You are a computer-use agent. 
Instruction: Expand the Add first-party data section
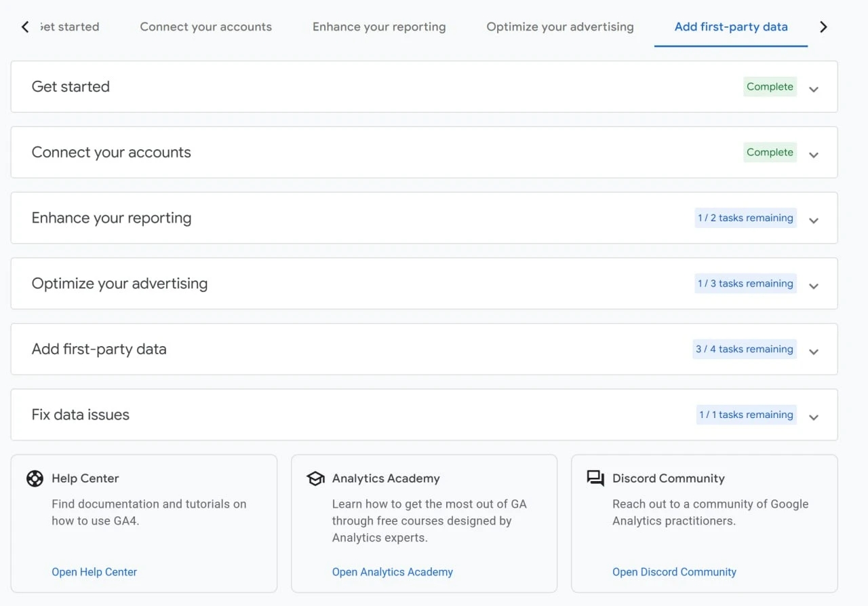click(814, 352)
